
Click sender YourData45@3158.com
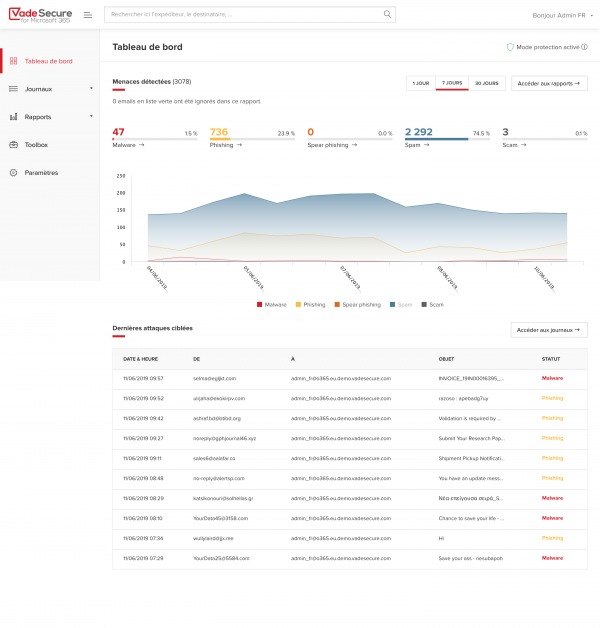[x=220, y=518]
